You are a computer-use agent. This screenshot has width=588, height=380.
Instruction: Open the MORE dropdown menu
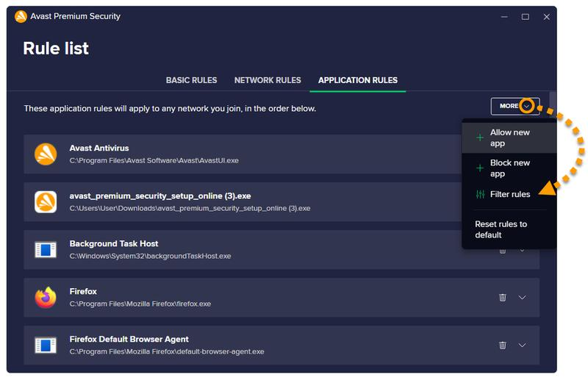pos(515,106)
